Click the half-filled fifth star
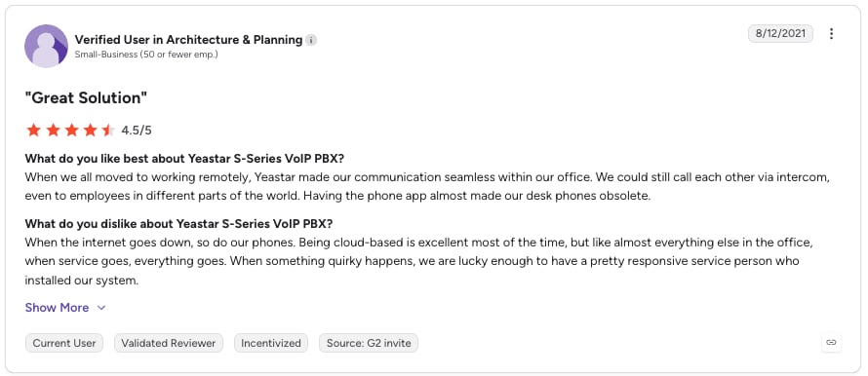The image size is (868, 376). [108, 131]
